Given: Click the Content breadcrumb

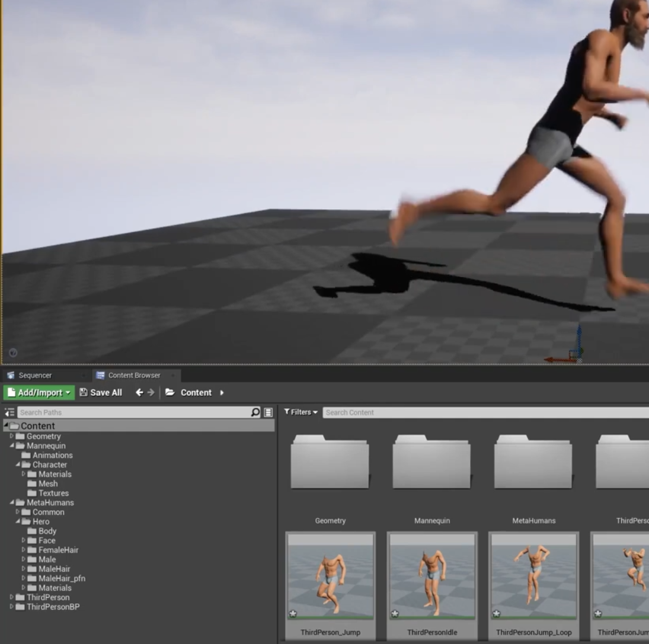Looking at the screenshot, I should (x=196, y=393).
